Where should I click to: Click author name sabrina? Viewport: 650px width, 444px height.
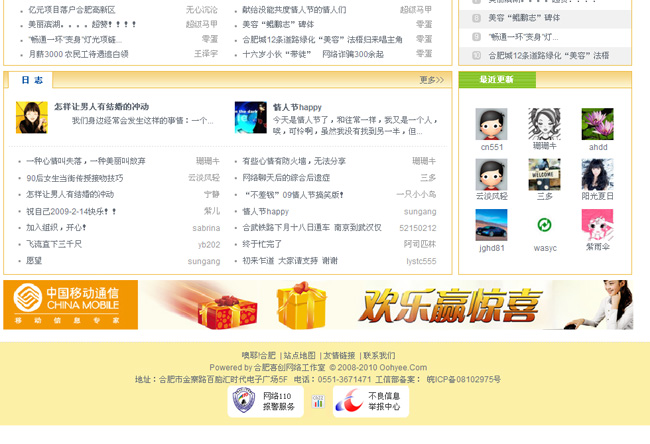(206, 228)
